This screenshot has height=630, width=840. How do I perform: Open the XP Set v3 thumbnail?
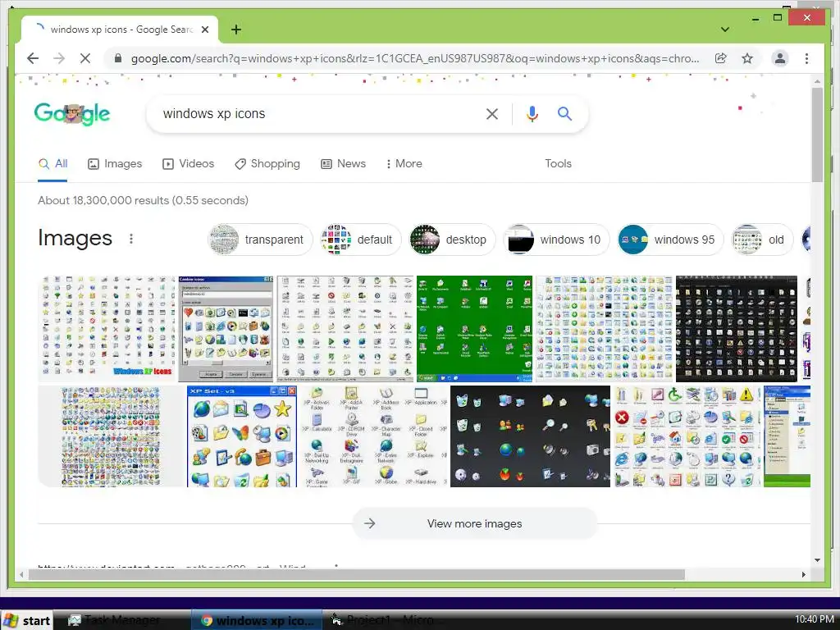[242, 436]
